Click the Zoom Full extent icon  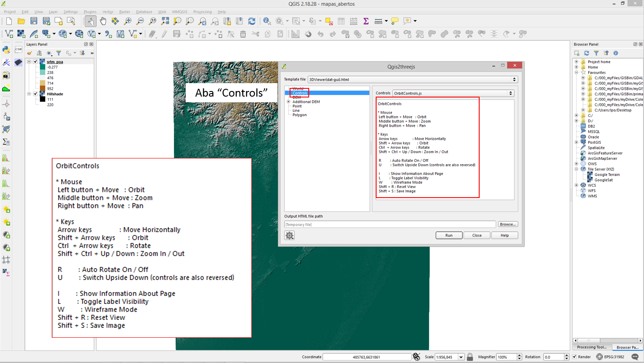(165, 21)
